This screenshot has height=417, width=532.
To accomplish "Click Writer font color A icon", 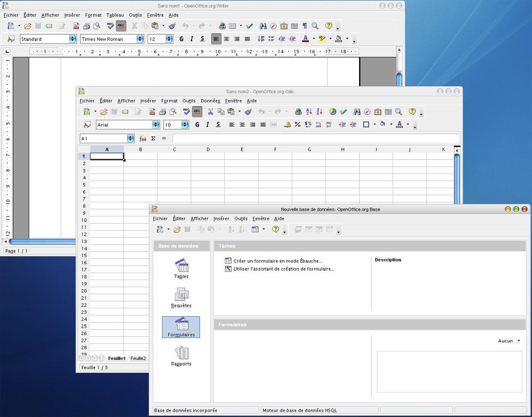I will (x=305, y=39).
